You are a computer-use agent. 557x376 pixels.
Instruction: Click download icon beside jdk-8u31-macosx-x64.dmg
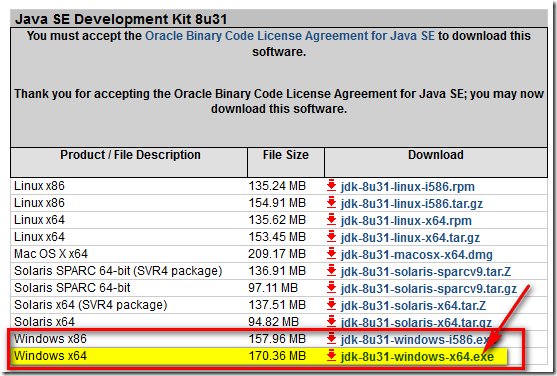click(x=331, y=254)
